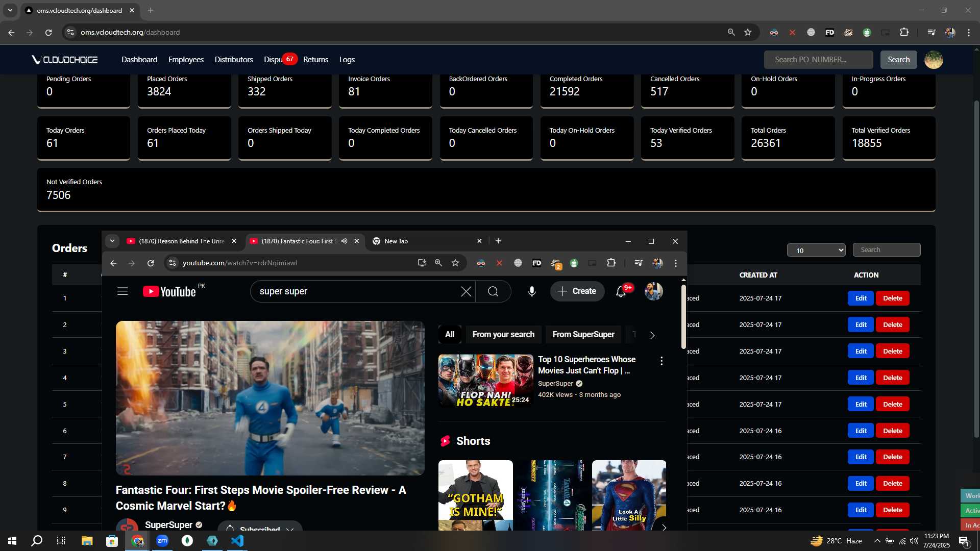Go back in the YouTube window
980x551 pixels.
click(x=113, y=263)
